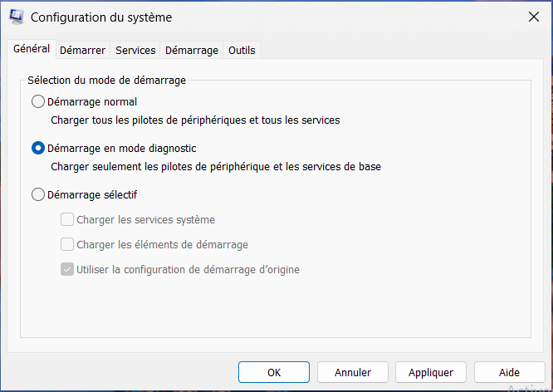Toggle Utiliser la configuration de démarrage d'origine
Image resolution: width=553 pixels, height=392 pixels.
tap(68, 270)
